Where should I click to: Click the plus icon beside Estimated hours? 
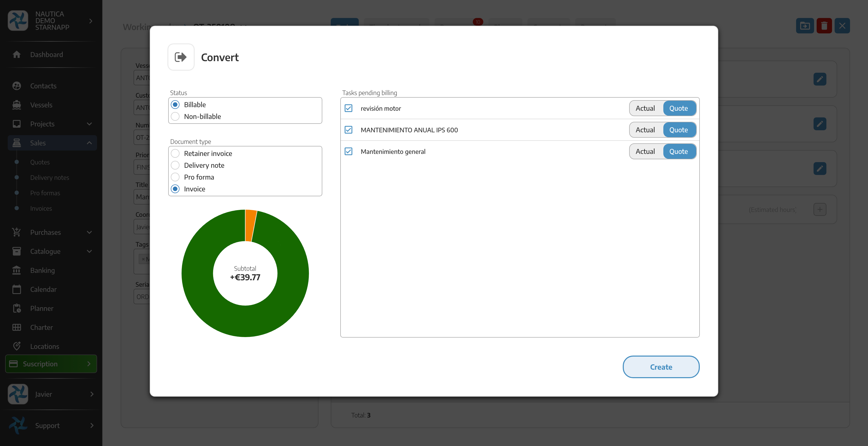(819, 209)
